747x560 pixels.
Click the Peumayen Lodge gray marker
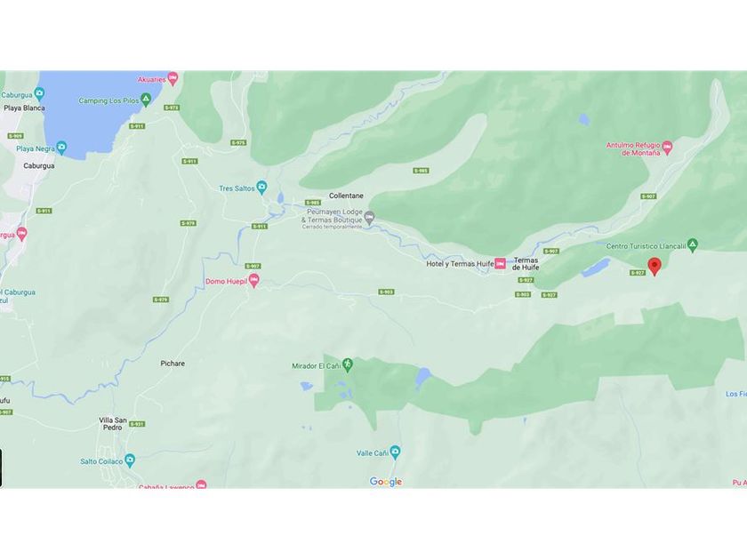tap(369, 218)
